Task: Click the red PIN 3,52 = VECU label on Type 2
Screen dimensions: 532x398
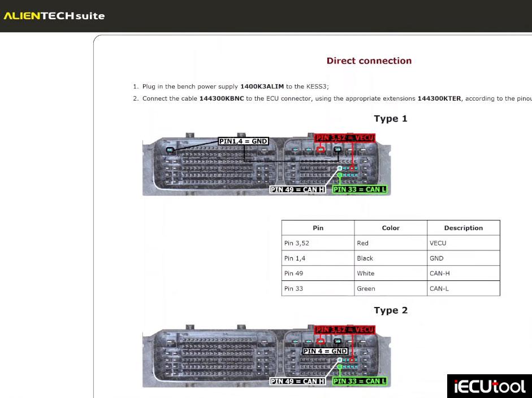Action: point(345,330)
